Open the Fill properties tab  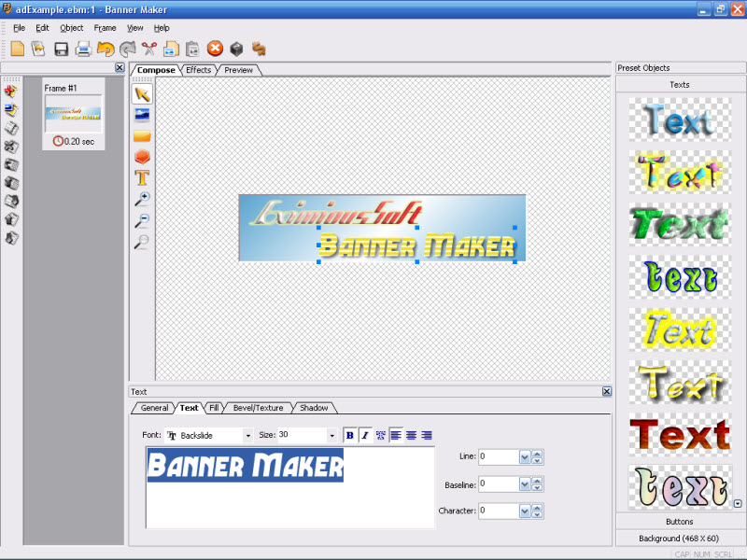point(214,408)
